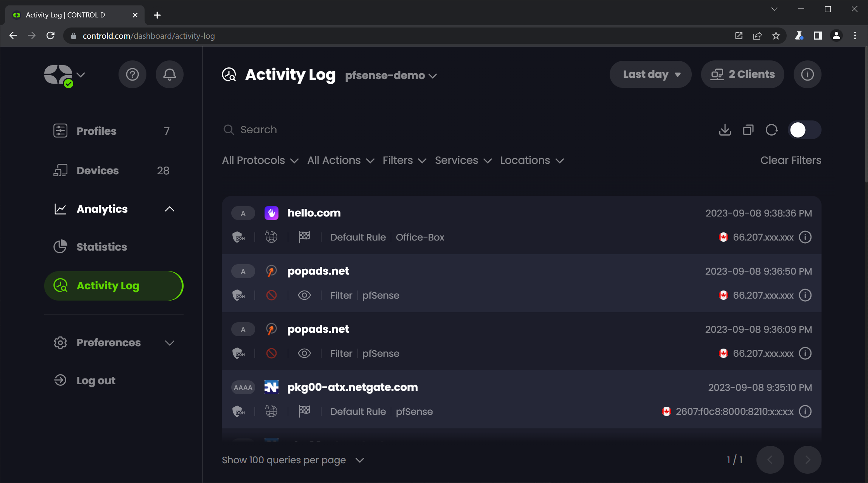Viewport: 868px width, 483px height.
Task: Expand the All Protocols dropdown filter
Action: [259, 160]
